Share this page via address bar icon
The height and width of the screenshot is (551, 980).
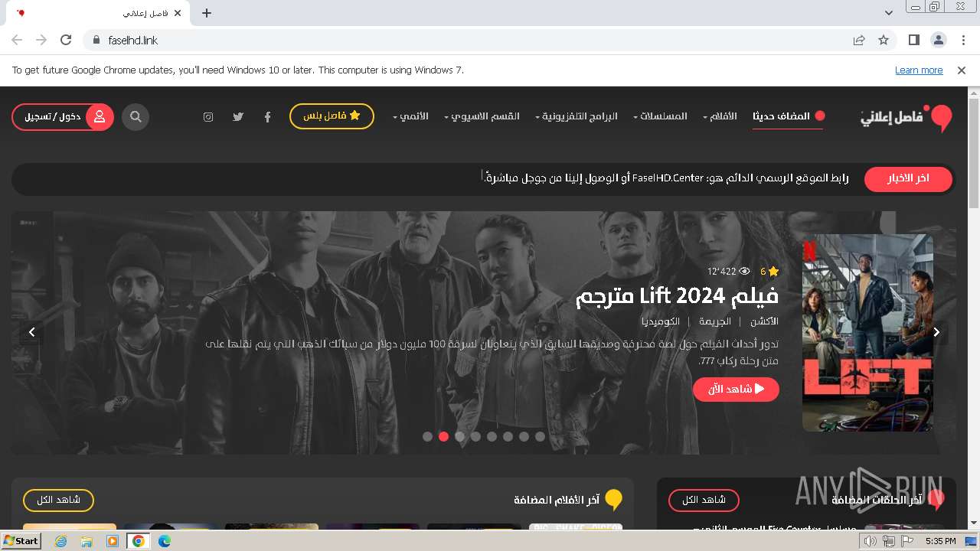click(859, 40)
